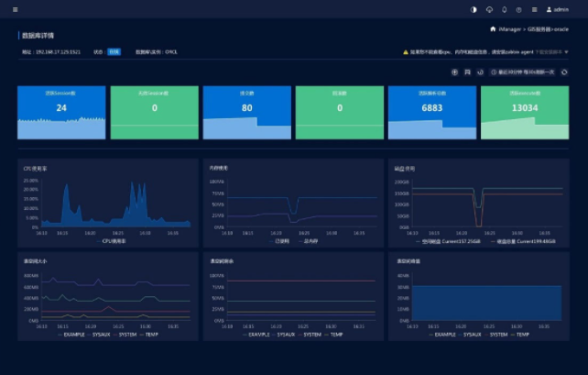The image size is (588, 375).
Task: Click the help question mark icon
Action: click(519, 9)
